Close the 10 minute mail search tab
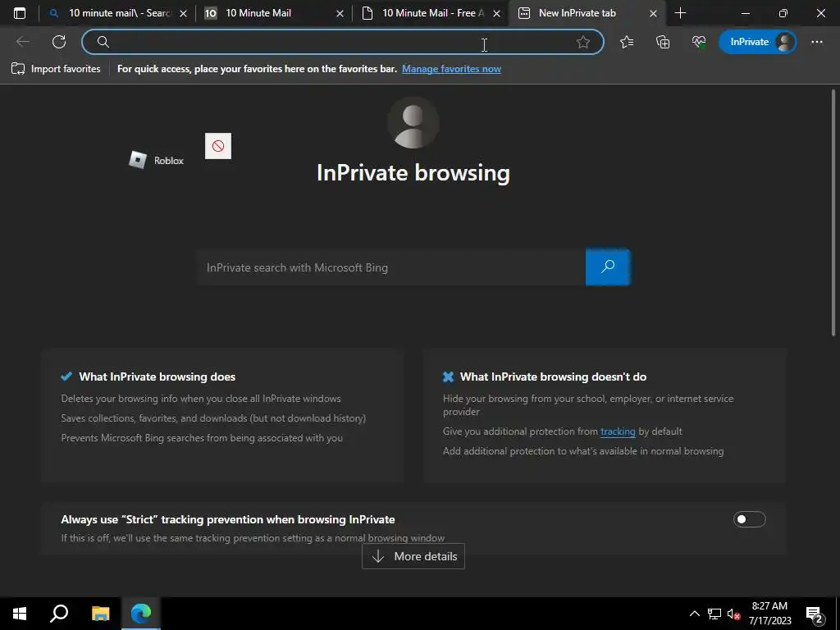The image size is (840, 630). 183,13
